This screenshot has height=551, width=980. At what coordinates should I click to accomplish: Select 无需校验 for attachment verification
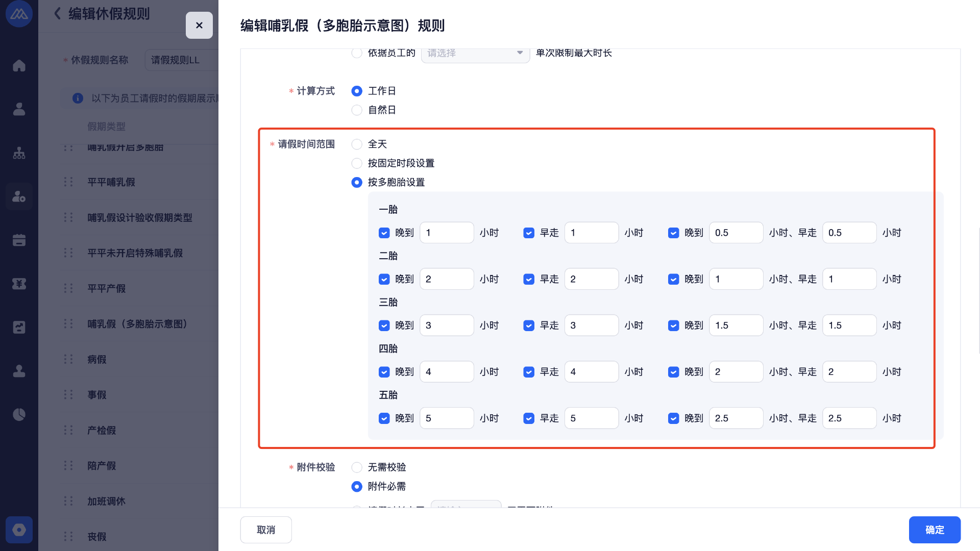click(x=357, y=467)
